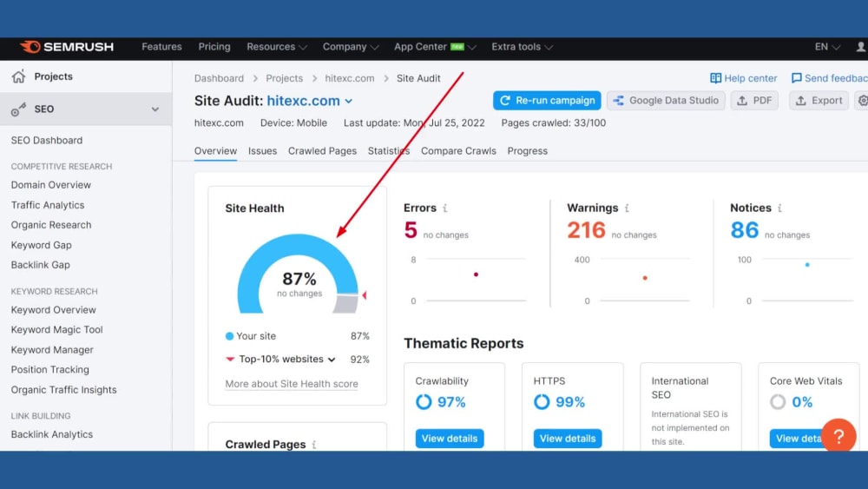
Task: Click the red Errors chart data point
Action: tap(476, 274)
